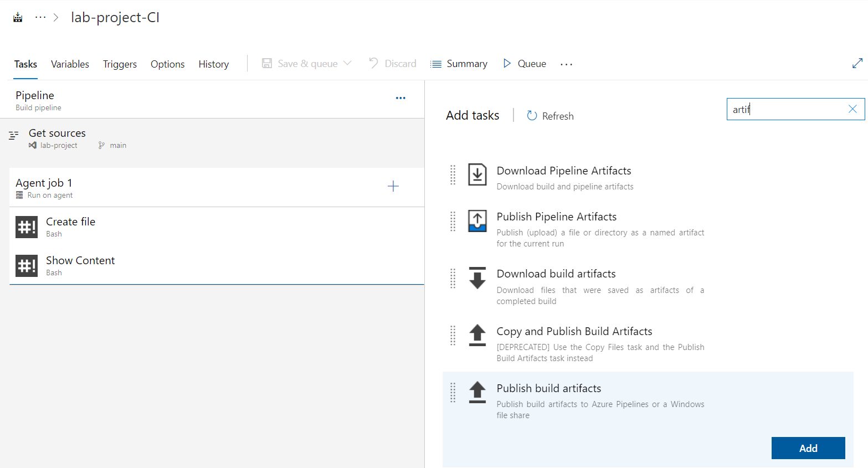The width and height of the screenshot is (868, 468).
Task: Add a task to Agent job 1
Action: [393, 186]
